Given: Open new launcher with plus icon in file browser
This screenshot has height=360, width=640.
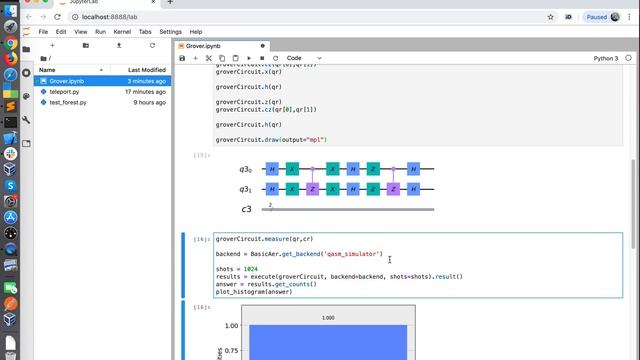Looking at the screenshot, I should click(52, 45).
